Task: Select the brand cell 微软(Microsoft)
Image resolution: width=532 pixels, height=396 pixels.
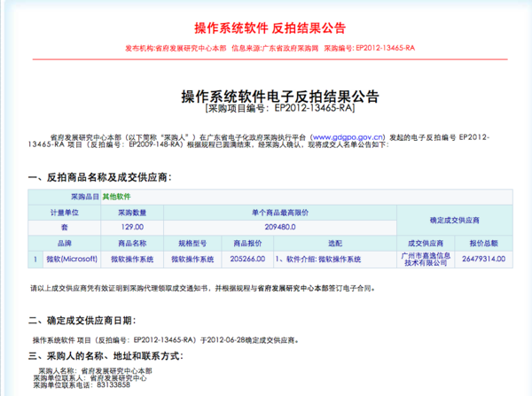Action: pos(72,259)
